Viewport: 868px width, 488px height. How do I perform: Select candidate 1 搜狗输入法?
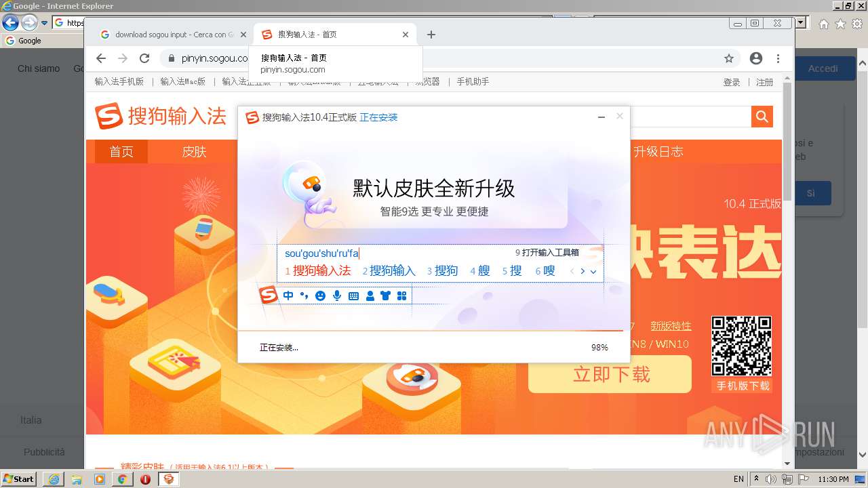point(317,270)
